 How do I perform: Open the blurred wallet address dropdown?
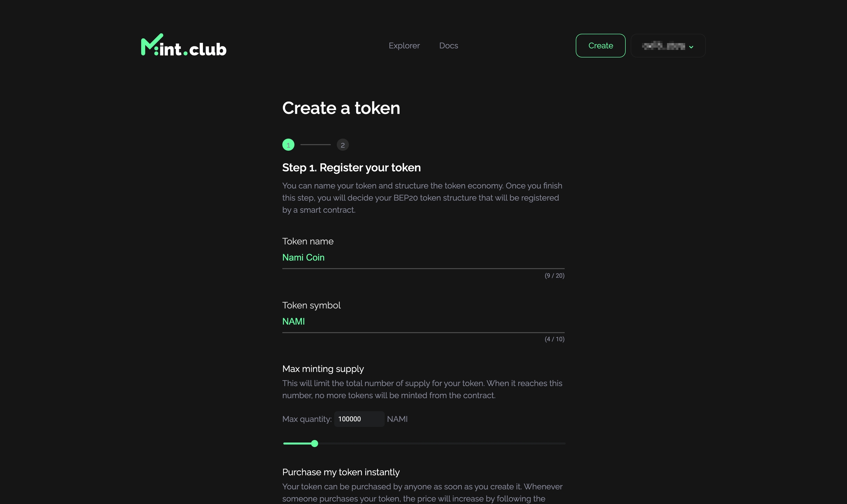[x=664, y=46]
